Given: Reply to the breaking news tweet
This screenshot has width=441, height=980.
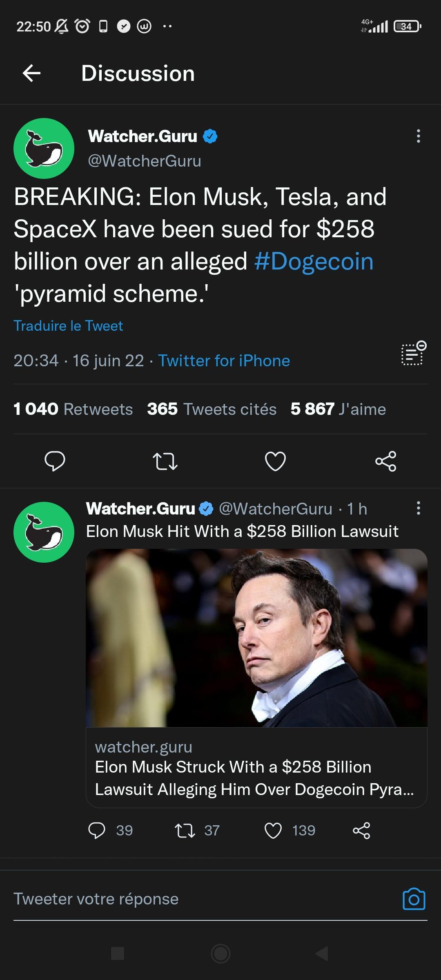Looking at the screenshot, I should 56,461.
